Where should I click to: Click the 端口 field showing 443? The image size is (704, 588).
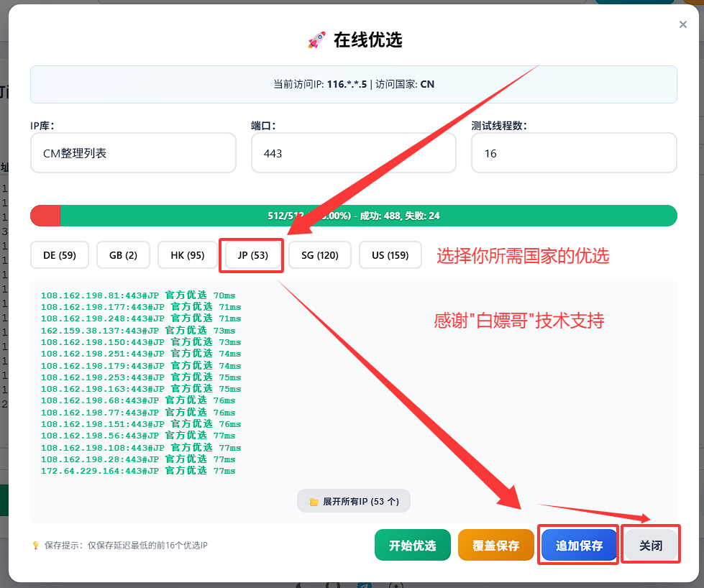353,153
